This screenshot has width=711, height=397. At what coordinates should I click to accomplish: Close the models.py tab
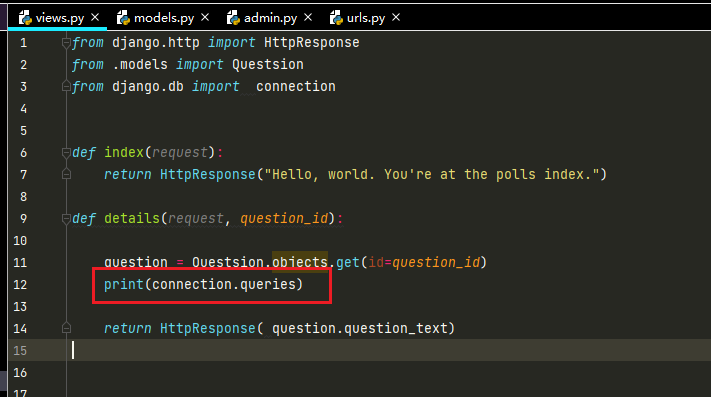coord(205,17)
